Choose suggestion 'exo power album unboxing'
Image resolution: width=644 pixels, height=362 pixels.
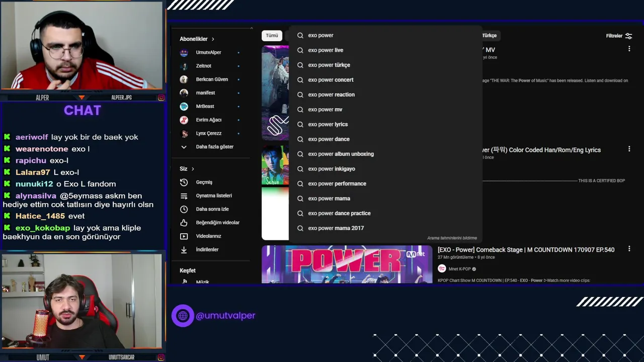click(x=385, y=154)
